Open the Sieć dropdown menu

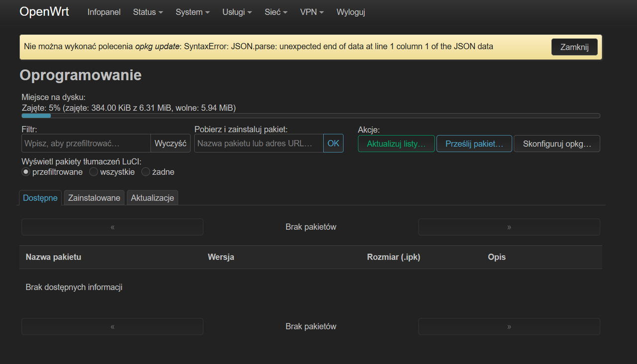pyautogui.click(x=276, y=12)
